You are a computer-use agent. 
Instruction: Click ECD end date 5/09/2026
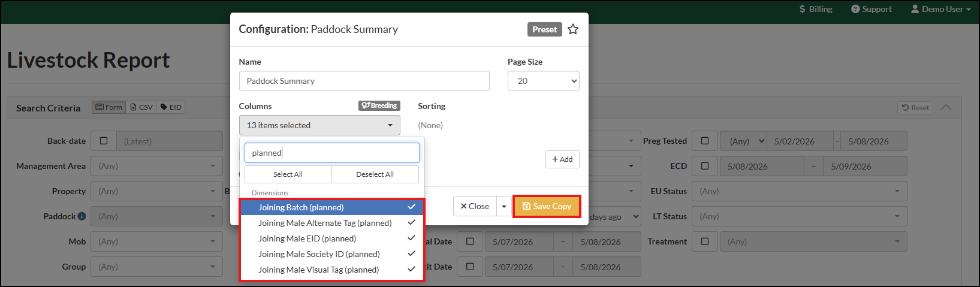865,167
